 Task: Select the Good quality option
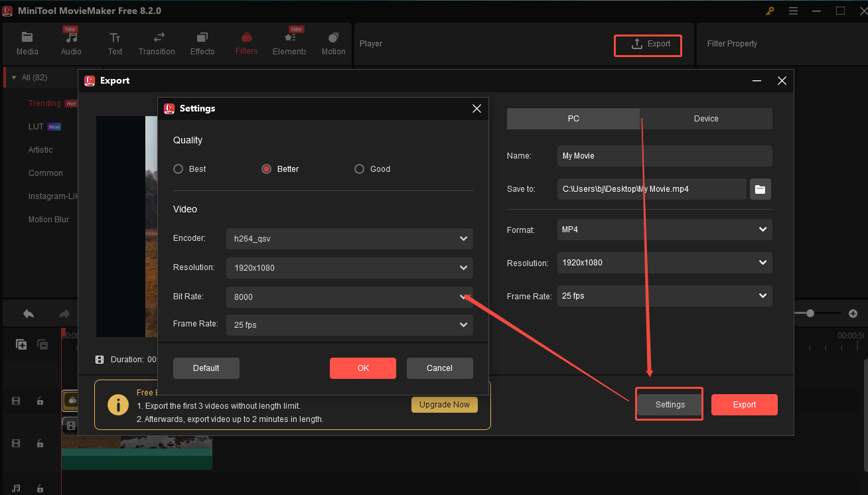pyautogui.click(x=372, y=169)
